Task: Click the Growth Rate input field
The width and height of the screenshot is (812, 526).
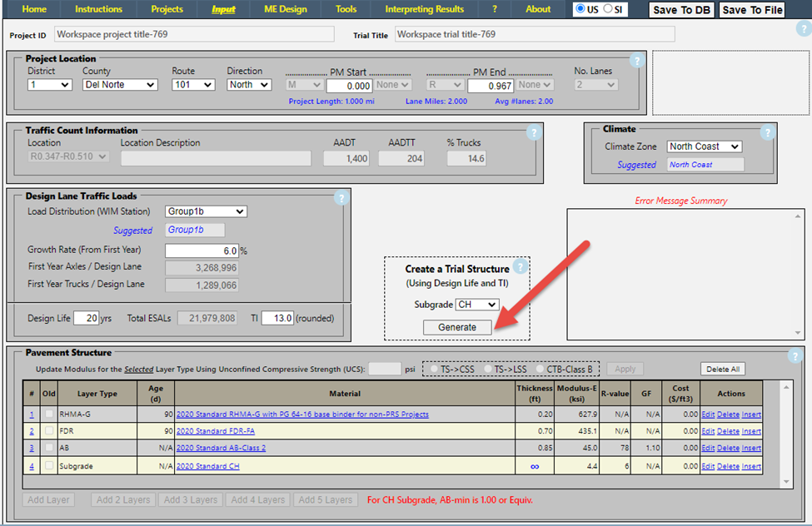Action: point(202,251)
